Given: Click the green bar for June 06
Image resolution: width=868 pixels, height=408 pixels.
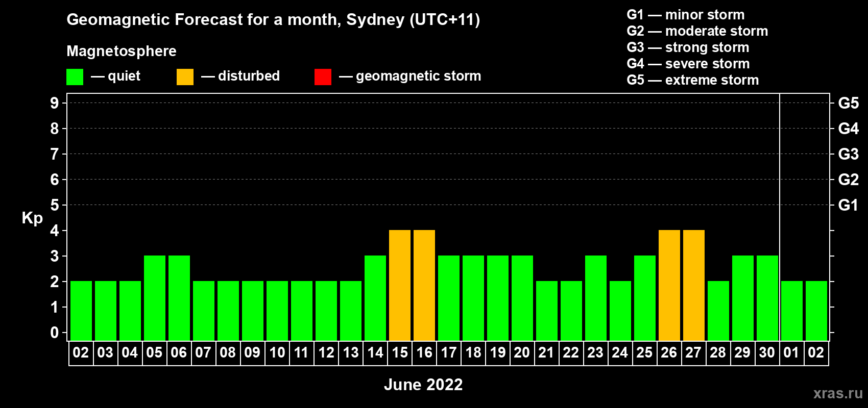Looking at the screenshot, I should pos(179,298).
